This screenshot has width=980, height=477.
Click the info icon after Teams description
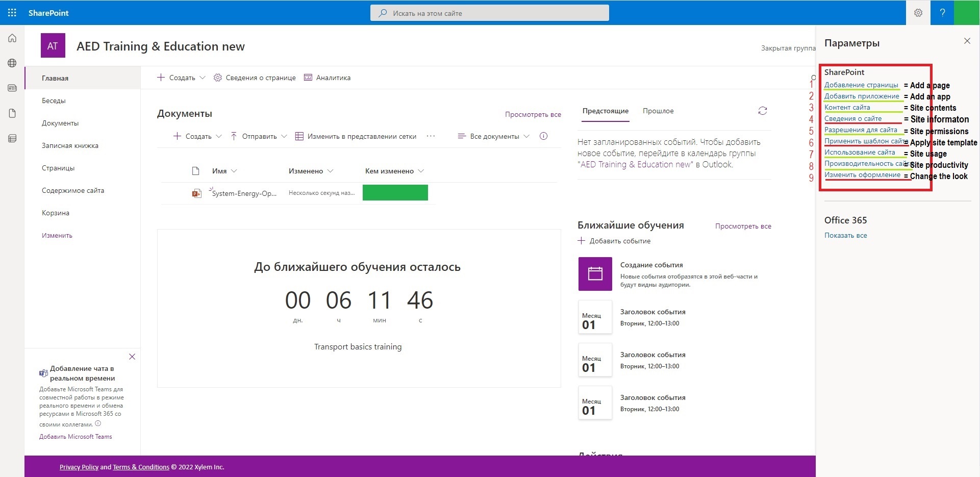[x=98, y=423]
